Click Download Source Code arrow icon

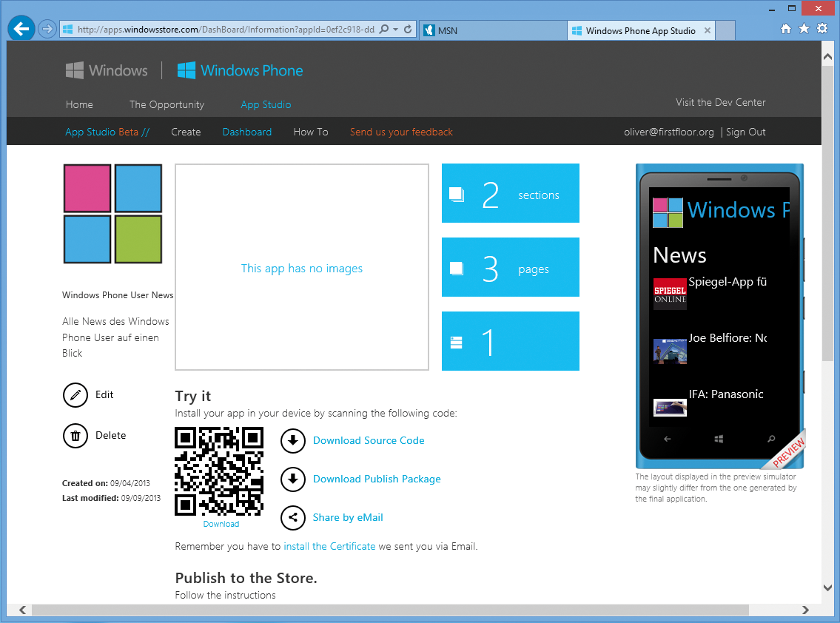(x=293, y=441)
